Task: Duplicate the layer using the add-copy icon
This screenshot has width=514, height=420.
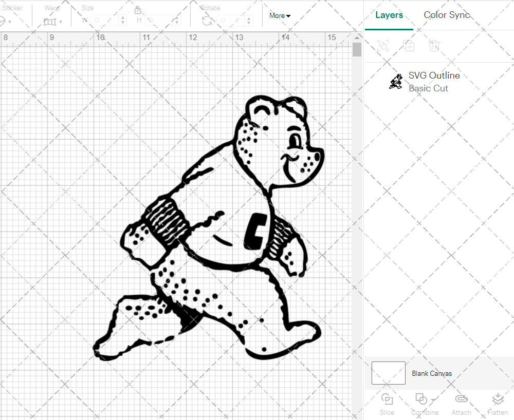Action: (x=409, y=46)
